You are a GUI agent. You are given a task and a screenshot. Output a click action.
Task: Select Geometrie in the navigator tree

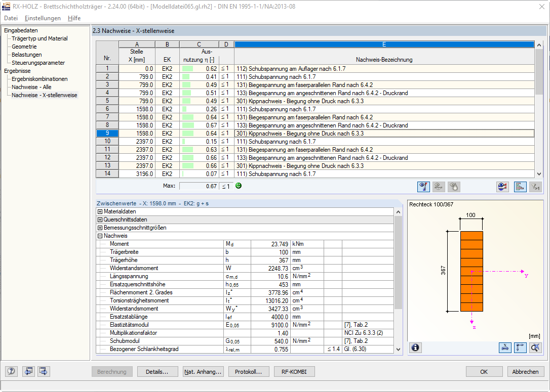pos(24,47)
